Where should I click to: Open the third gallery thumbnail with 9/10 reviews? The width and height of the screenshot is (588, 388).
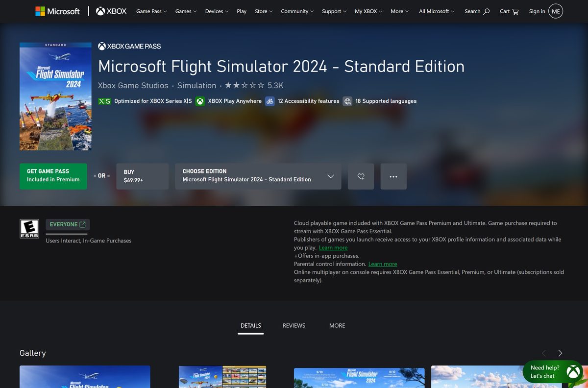pyautogui.click(x=359, y=377)
